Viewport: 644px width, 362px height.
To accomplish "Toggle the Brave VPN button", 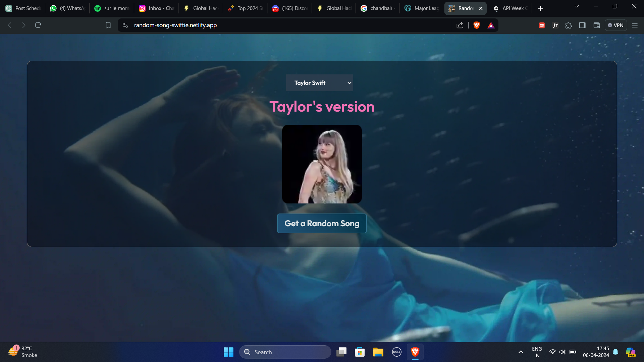I will pyautogui.click(x=616, y=25).
